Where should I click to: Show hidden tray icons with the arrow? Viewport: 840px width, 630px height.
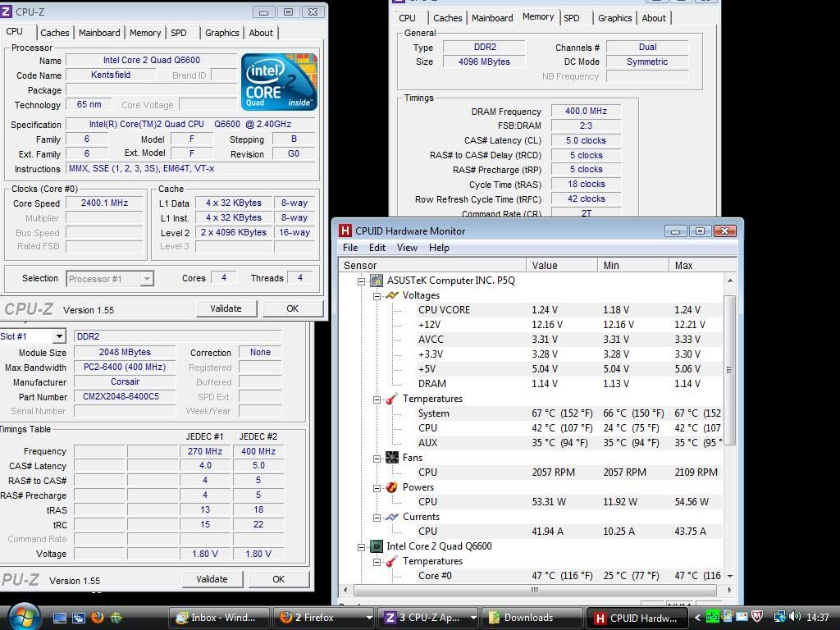[697, 618]
